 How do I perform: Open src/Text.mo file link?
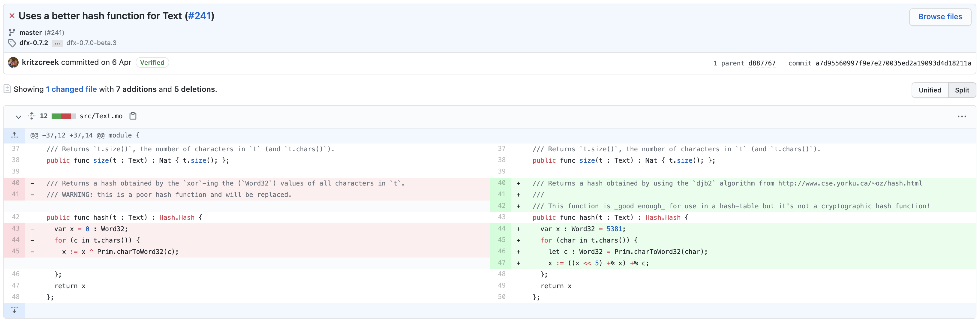click(x=101, y=116)
